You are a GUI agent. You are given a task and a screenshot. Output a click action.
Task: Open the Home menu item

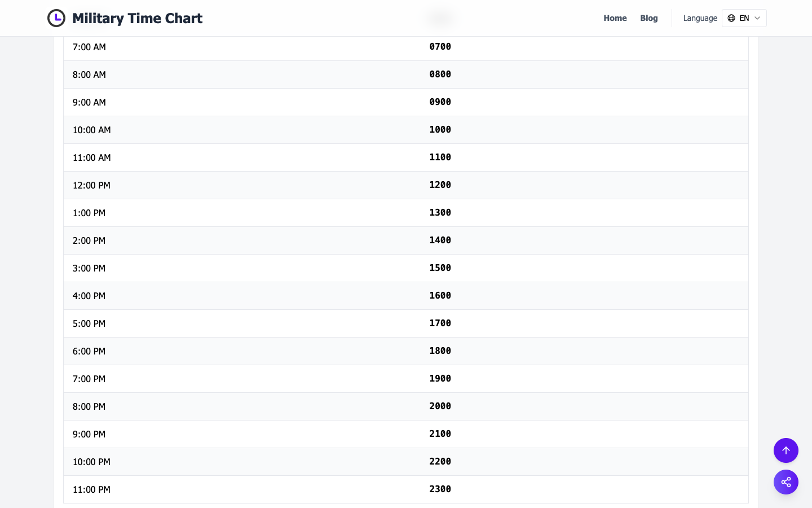[x=615, y=18]
